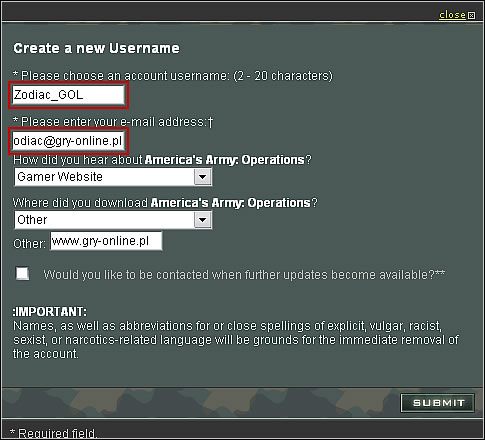Screen dimensions: 485x440
Task: Click the Other field containing www.gry-online.pl
Action: (106, 241)
